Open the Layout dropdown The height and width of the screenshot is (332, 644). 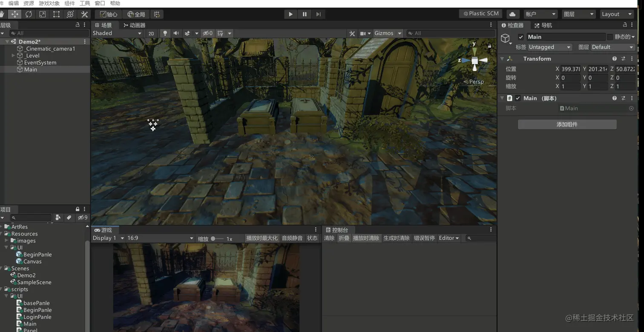point(617,14)
